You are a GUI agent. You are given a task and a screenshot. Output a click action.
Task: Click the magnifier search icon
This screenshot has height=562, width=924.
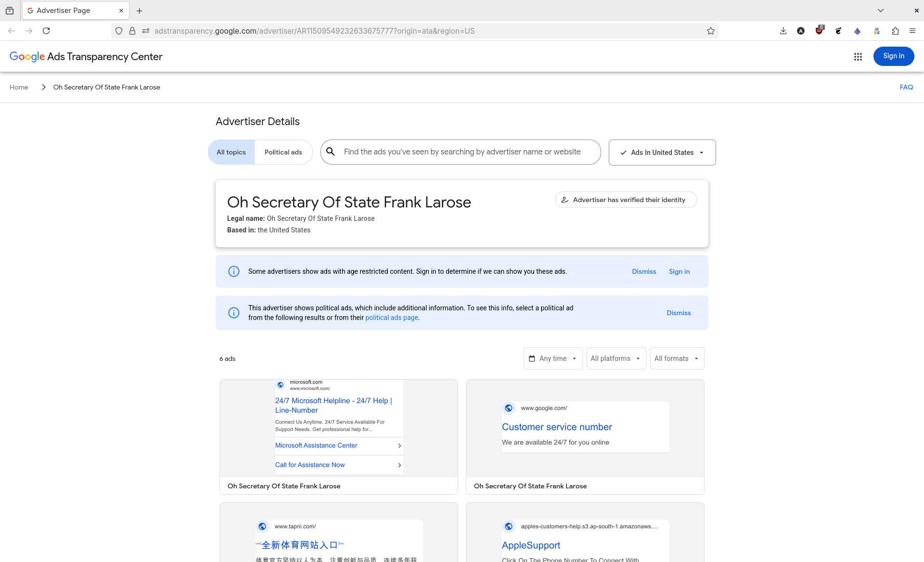(331, 152)
